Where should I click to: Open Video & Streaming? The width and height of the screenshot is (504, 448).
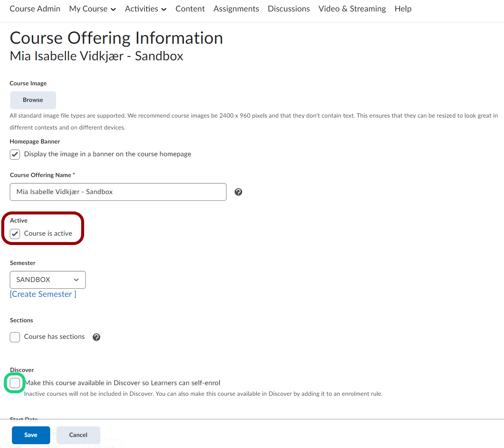(x=352, y=9)
